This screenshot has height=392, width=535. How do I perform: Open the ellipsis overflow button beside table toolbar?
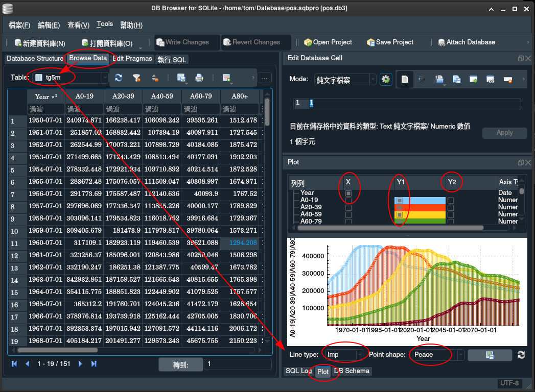coord(264,78)
